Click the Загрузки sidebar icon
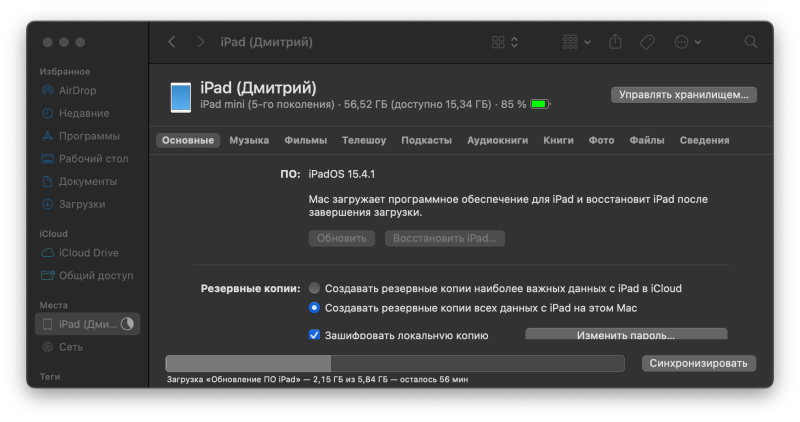The width and height of the screenshot is (800, 422). (x=47, y=204)
